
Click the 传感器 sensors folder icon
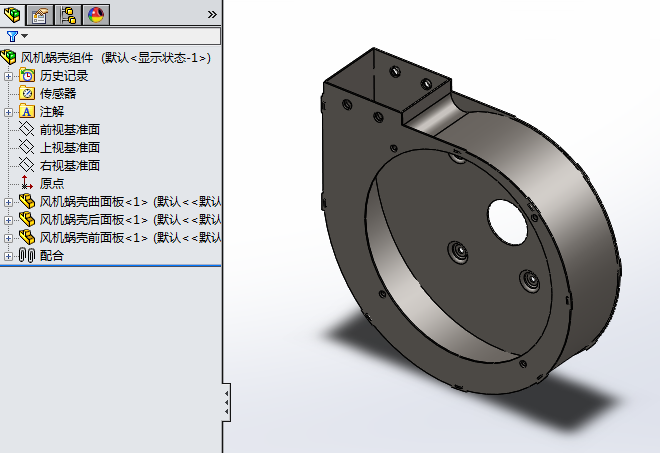(x=27, y=93)
